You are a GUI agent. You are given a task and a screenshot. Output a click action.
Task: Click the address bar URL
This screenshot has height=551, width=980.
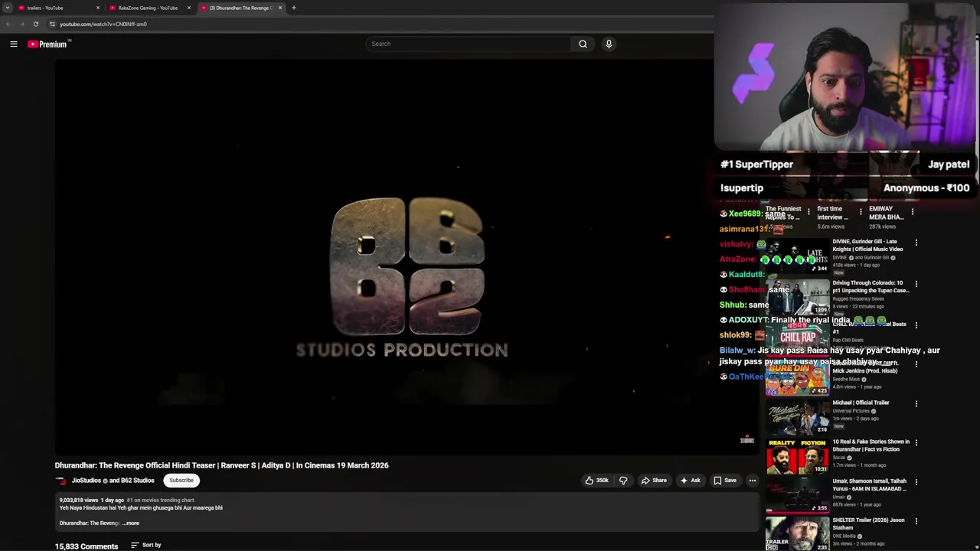tap(103, 24)
